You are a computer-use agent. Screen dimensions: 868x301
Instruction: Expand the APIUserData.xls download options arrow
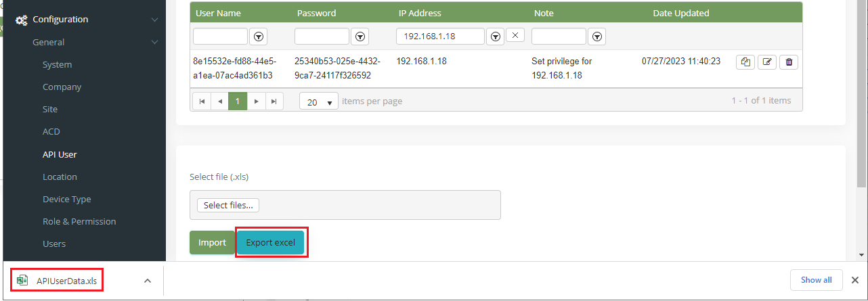click(148, 281)
